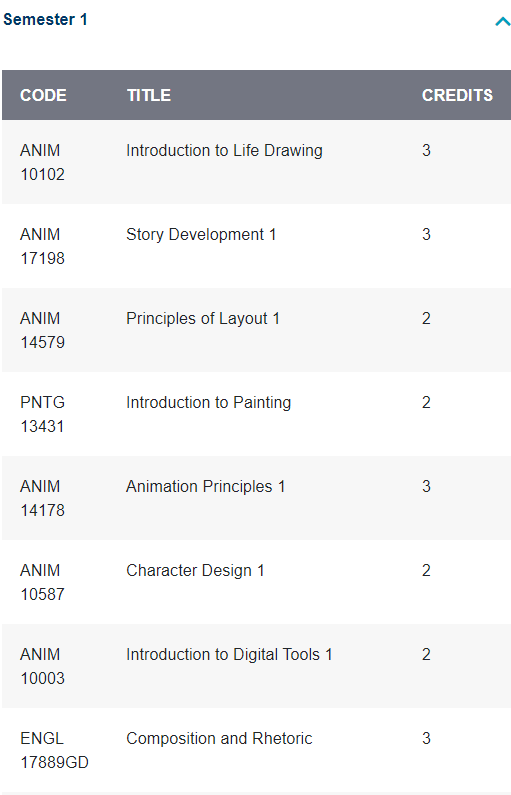Select course code ANIM 10587
The image size is (511, 795).
click(x=43, y=582)
